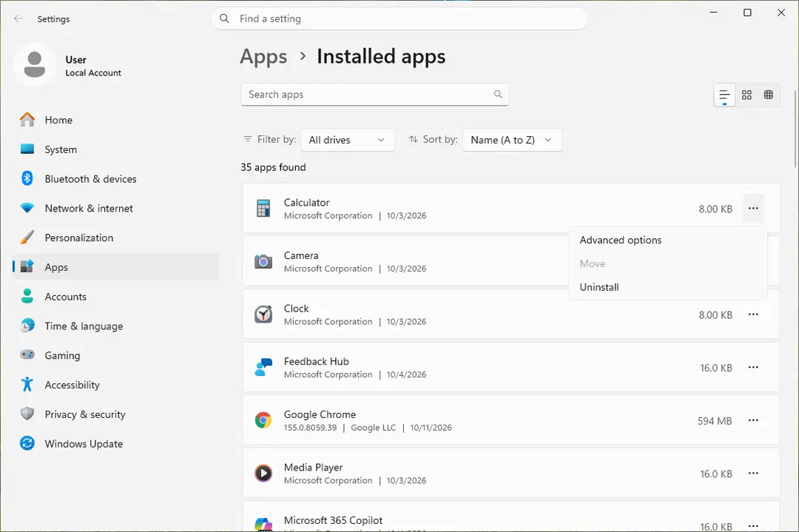Viewport: 799px width, 532px height.
Task: Open more options for Feedback Hub
Action: 753,368
